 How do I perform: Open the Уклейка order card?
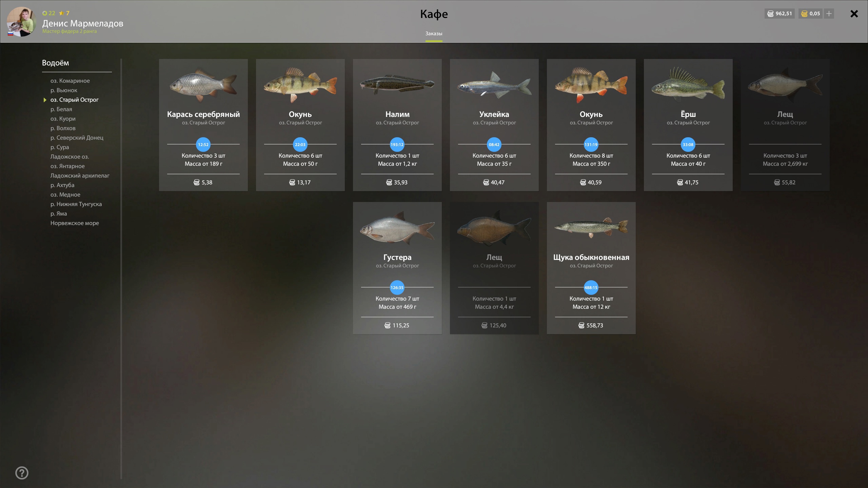click(494, 125)
